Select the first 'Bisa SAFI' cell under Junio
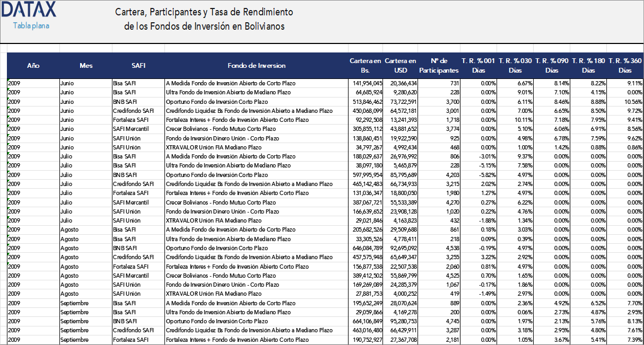644x345 pixels. click(x=125, y=83)
